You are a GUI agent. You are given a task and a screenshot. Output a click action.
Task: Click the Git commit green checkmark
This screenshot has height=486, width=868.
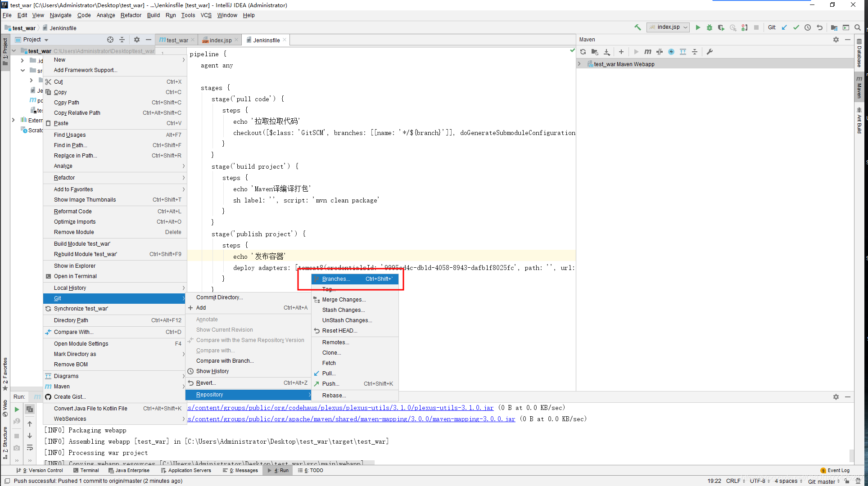click(796, 27)
